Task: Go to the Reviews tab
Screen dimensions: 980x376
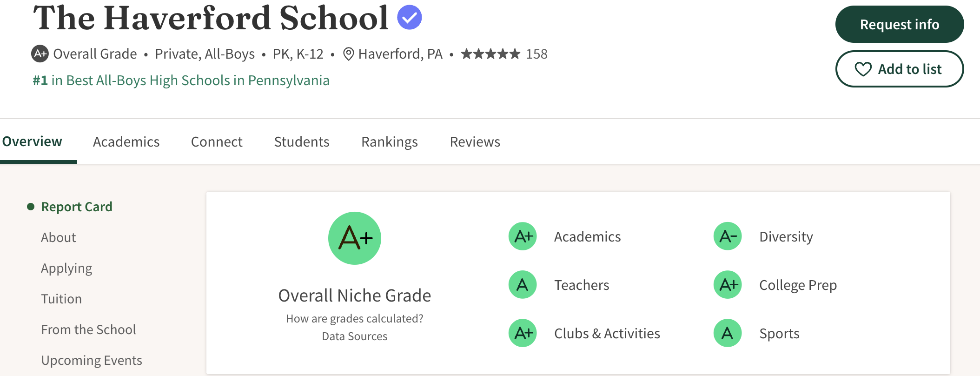Action: 475,142
